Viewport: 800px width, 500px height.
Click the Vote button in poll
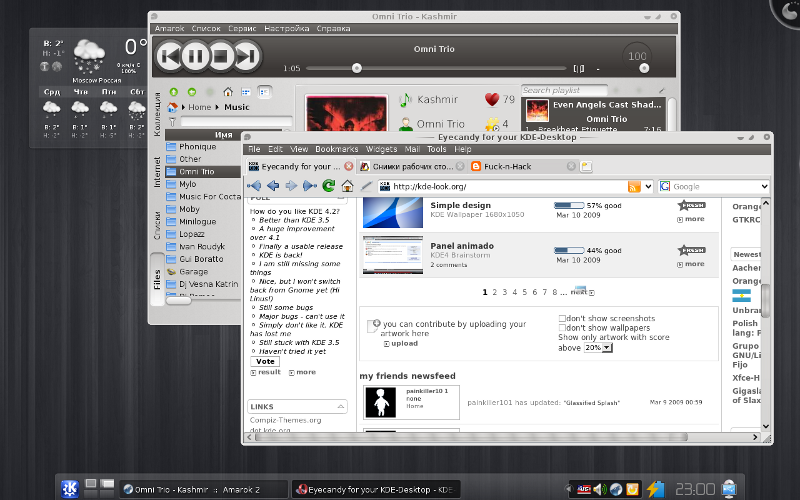tap(265, 362)
